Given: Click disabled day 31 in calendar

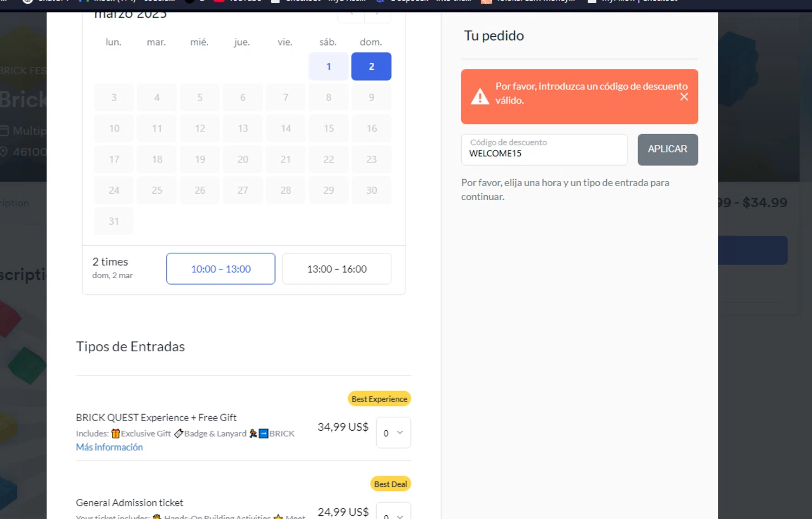Looking at the screenshot, I should pos(114,221).
